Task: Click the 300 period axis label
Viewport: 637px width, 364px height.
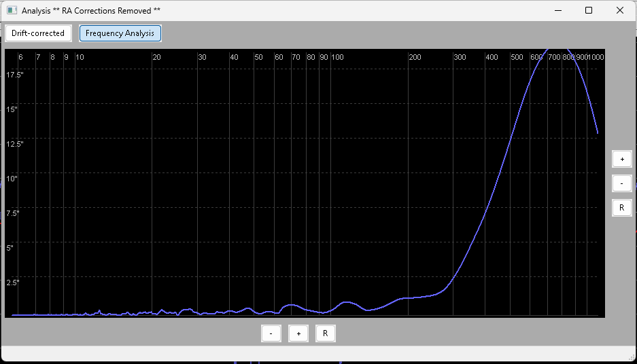Action: [460, 57]
